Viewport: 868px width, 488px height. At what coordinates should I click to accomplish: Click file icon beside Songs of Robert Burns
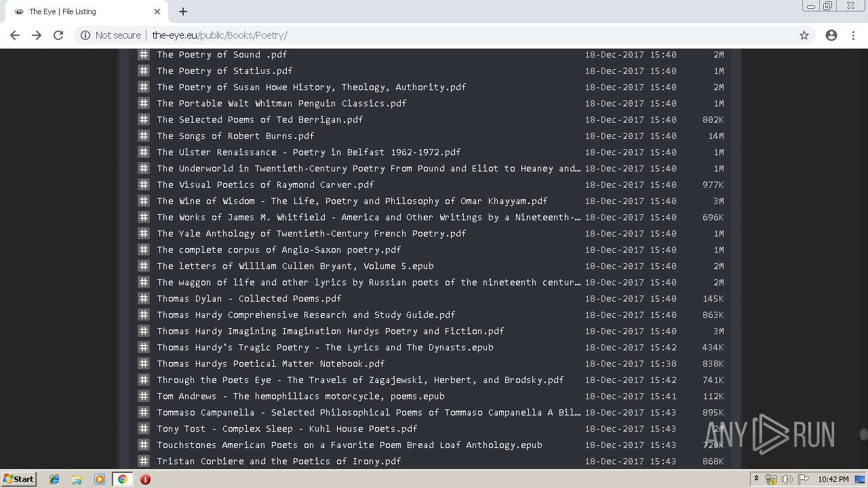point(144,136)
